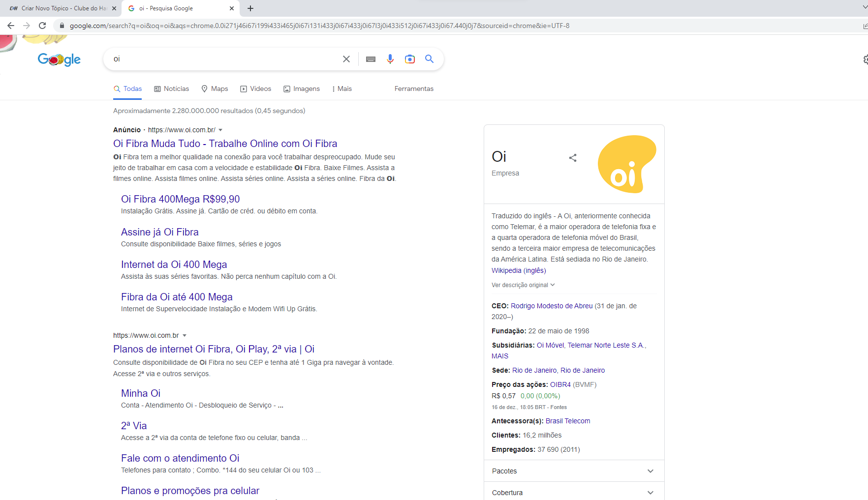
Task: Close the 'Criar Novo Tópico' tab
Action: (x=114, y=8)
